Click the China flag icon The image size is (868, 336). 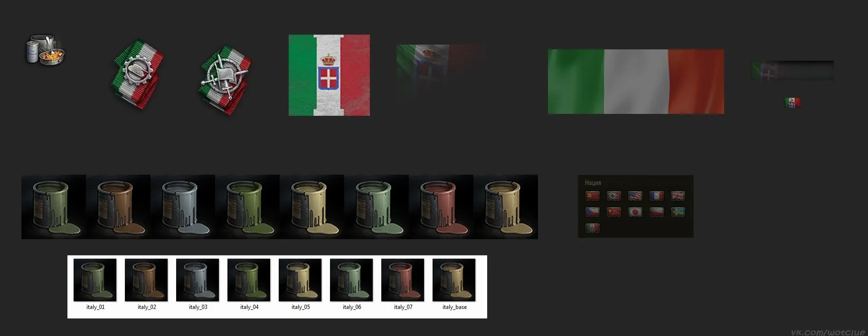tap(613, 212)
